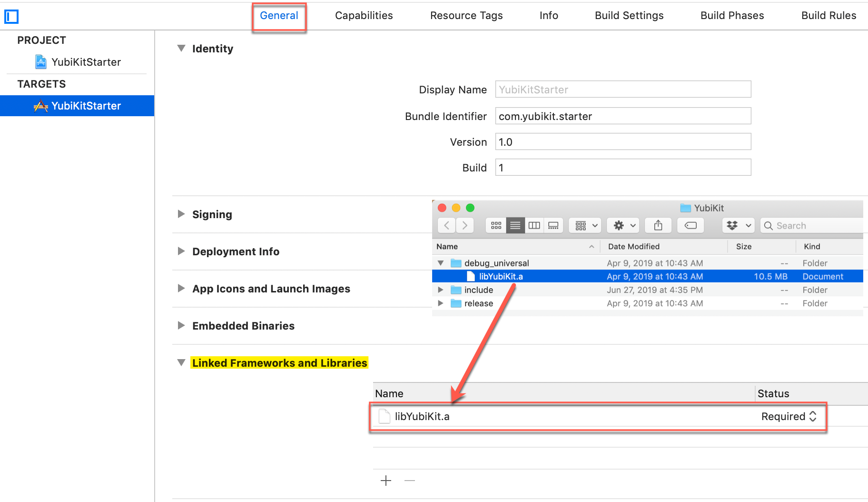This screenshot has height=502, width=868.
Task: Click the Finder Search field
Action: tap(812, 225)
